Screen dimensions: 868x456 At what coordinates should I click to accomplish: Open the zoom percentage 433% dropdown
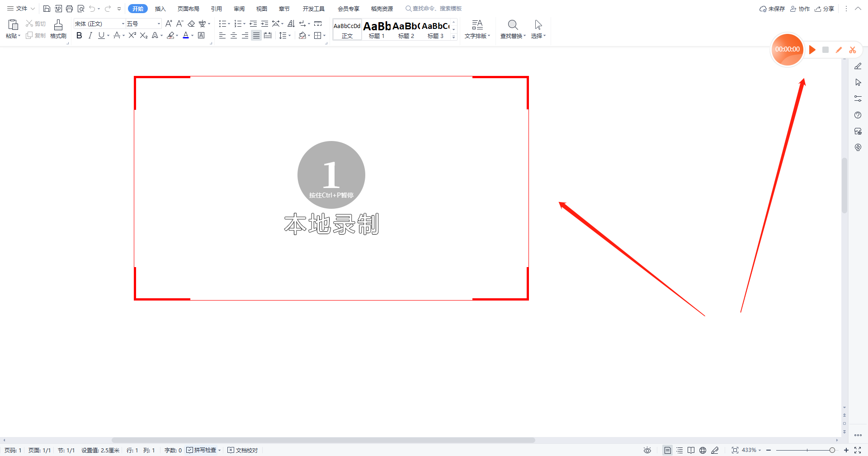coord(751,450)
